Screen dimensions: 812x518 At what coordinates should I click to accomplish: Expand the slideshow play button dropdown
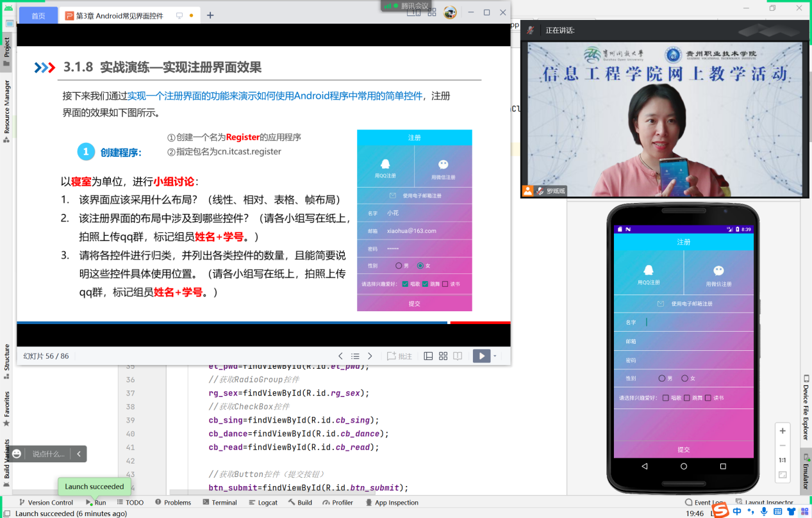click(494, 355)
